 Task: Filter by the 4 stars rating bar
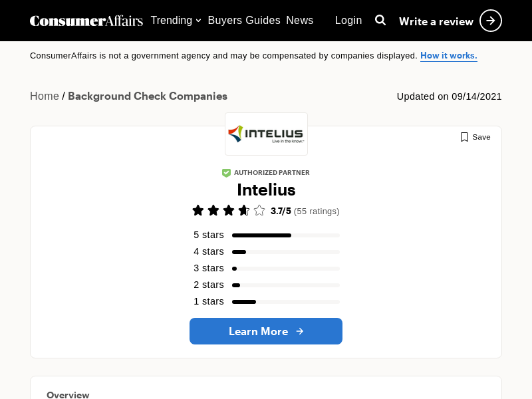click(x=286, y=252)
